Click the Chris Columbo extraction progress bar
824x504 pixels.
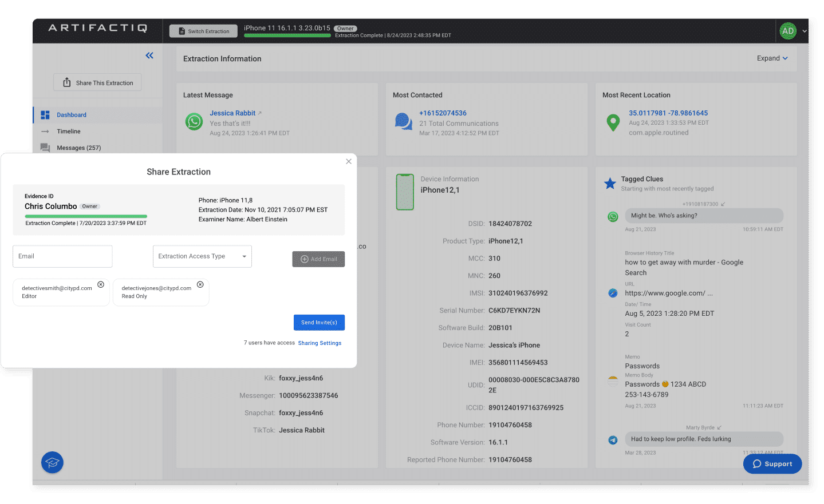86,216
